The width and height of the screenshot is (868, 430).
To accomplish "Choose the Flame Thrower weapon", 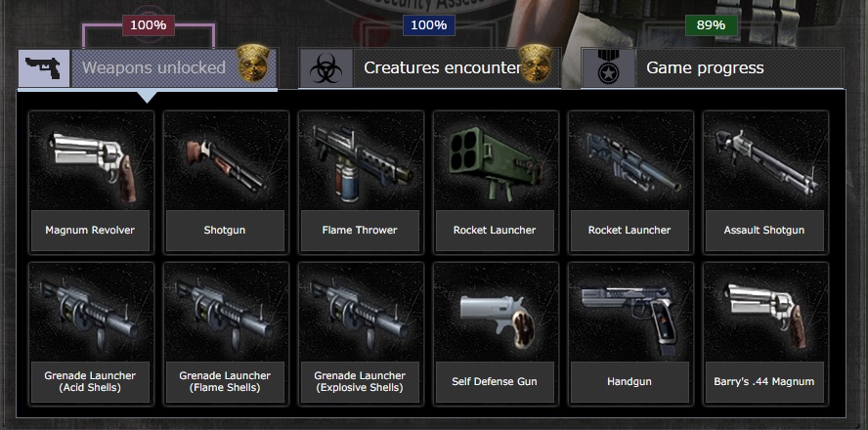I will tap(361, 182).
